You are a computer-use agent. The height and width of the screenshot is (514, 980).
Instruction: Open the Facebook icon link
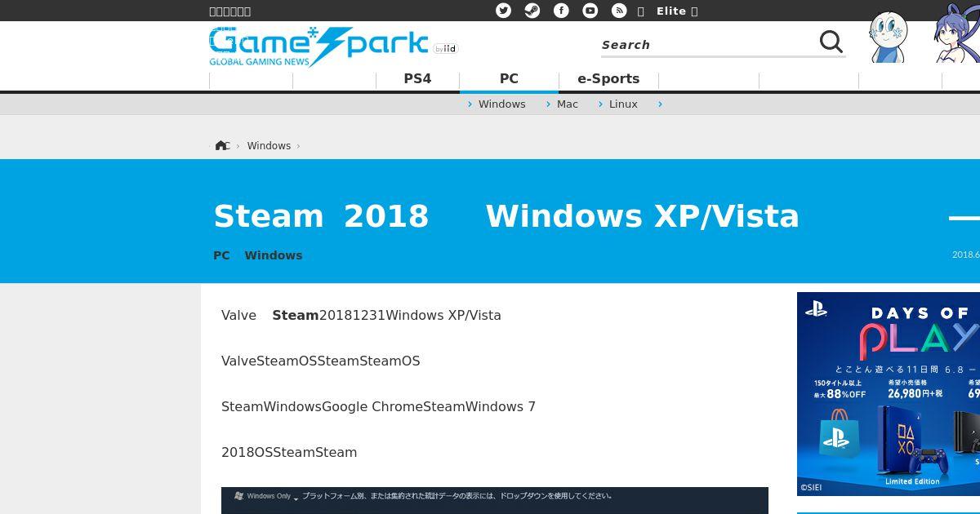click(x=561, y=11)
